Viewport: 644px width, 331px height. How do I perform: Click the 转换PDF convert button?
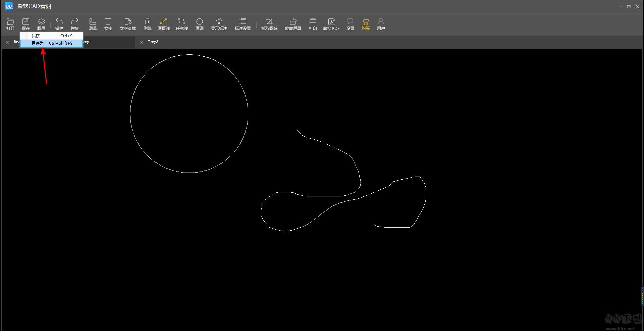click(x=331, y=24)
